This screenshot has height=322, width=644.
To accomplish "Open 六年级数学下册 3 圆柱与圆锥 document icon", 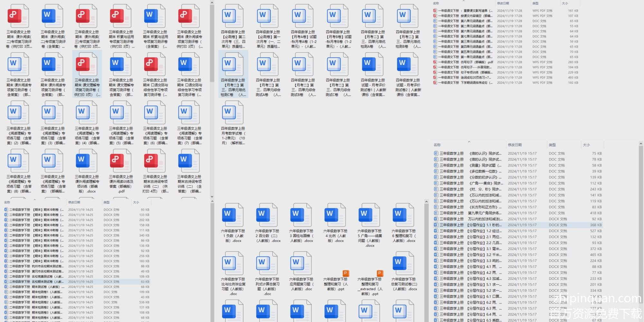I will 301,215.
